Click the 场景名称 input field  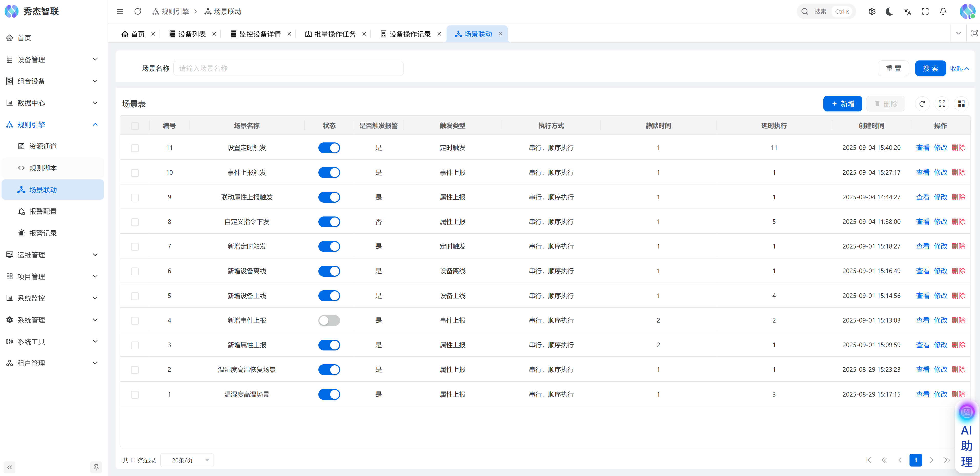[x=288, y=68]
